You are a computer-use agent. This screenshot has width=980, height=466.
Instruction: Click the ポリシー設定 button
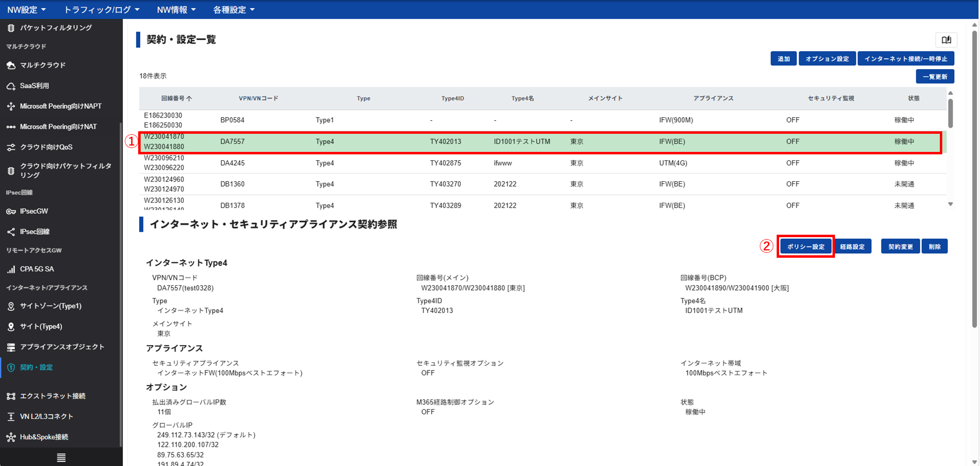click(x=806, y=246)
